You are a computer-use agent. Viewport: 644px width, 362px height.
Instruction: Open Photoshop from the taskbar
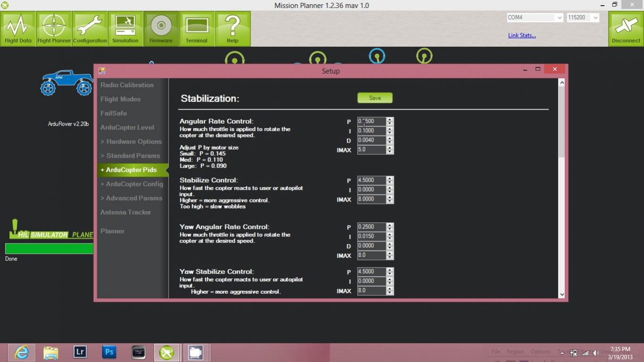pos(109,352)
